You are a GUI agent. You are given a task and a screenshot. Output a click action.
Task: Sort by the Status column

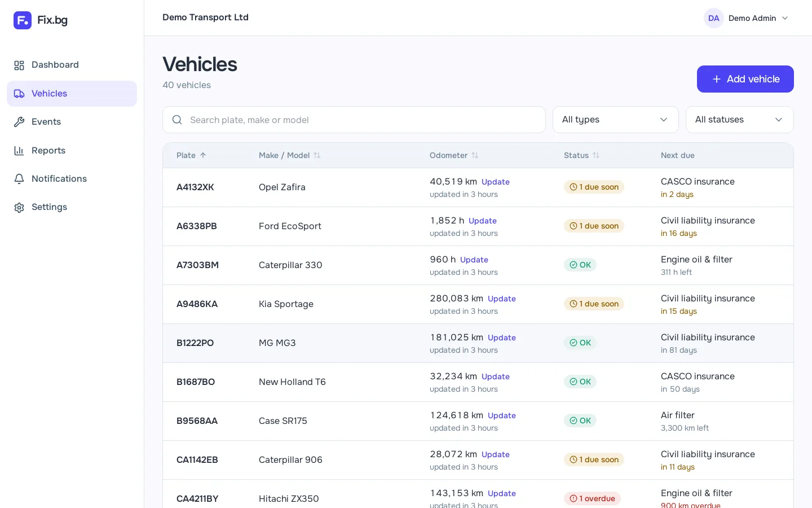coord(582,155)
